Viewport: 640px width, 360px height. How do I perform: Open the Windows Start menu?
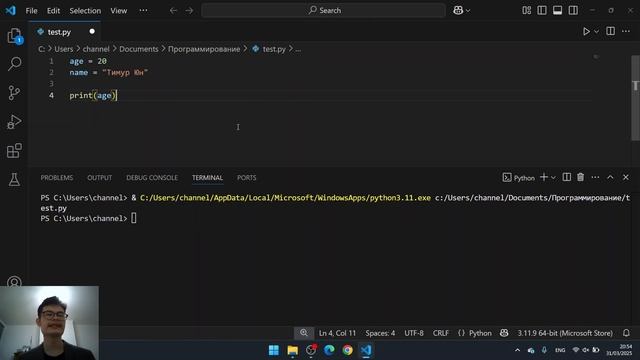tap(273, 350)
